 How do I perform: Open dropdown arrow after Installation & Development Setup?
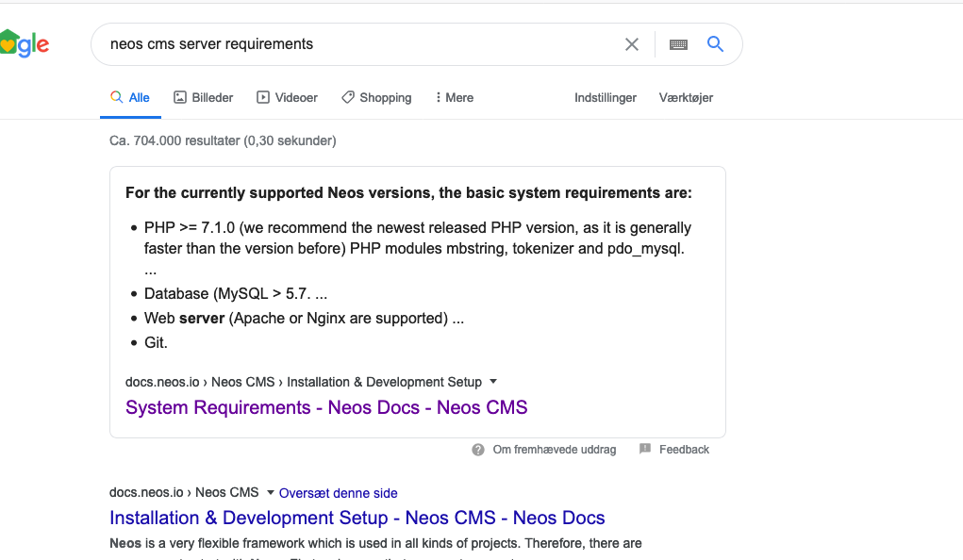pos(493,382)
